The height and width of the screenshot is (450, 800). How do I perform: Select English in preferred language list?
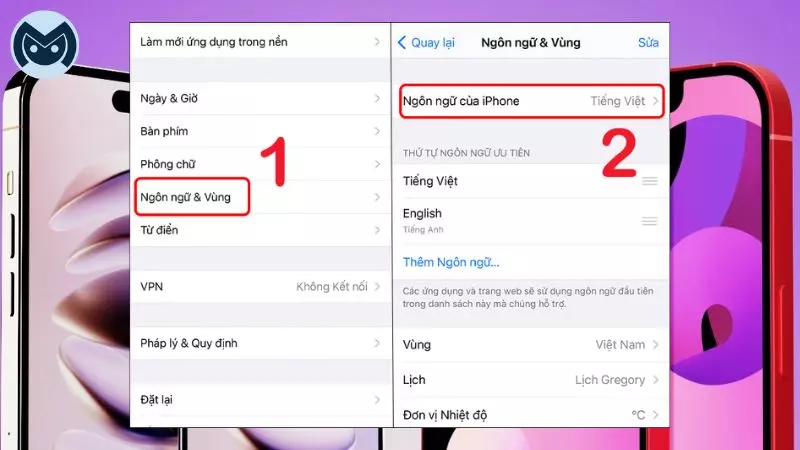click(531, 220)
